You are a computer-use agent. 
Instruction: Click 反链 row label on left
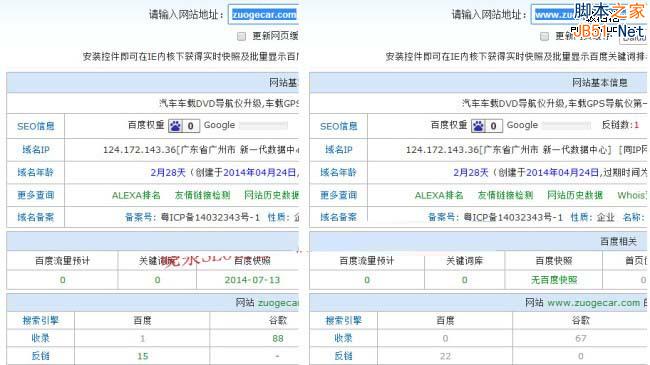[41, 356]
